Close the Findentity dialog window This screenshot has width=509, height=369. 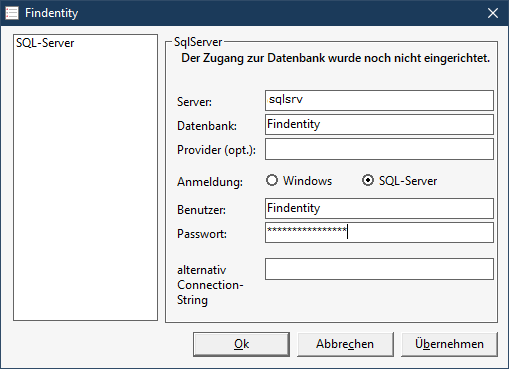coord(493,13)
